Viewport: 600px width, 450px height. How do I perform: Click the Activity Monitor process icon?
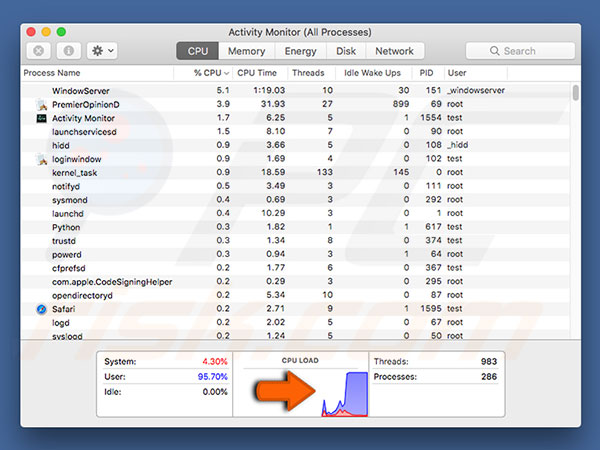click(40, 118)
